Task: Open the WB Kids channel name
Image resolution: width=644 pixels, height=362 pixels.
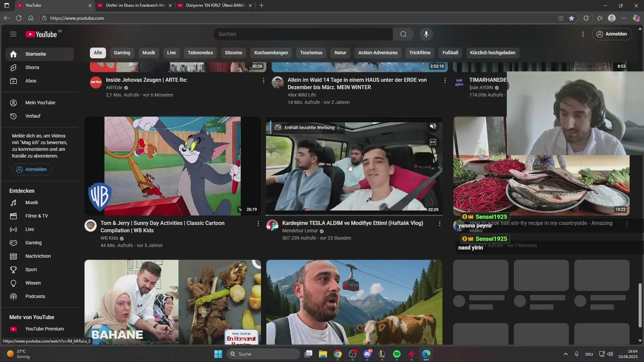Action: pos(109,238)
